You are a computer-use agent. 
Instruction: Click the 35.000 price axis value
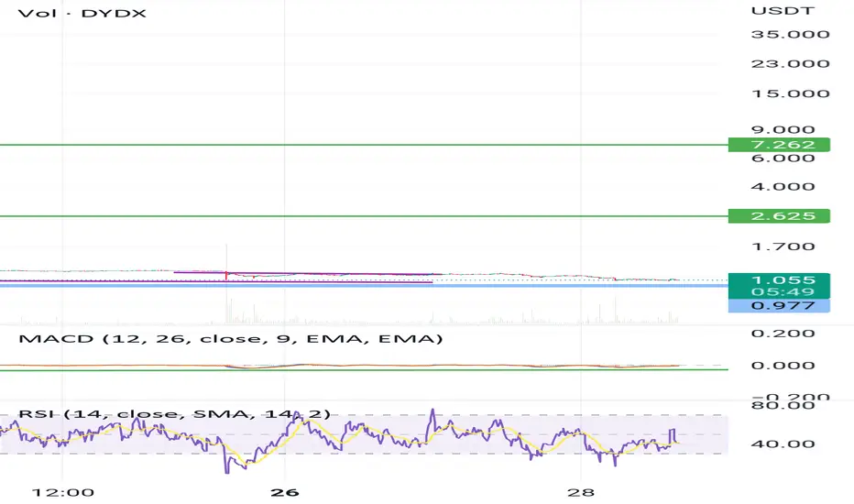(x=790, y=34)
